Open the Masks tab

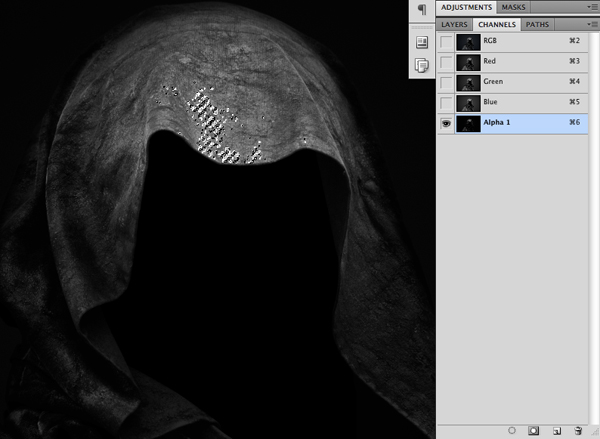coord(514,7)
